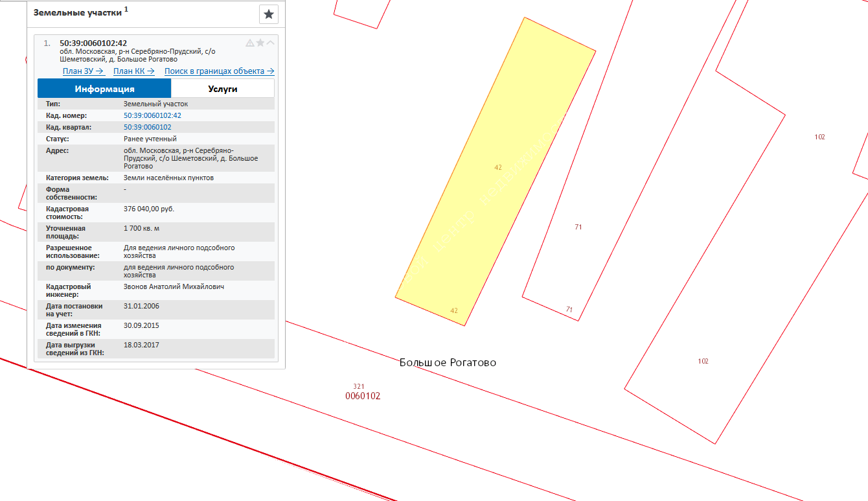Click the Кадастровая стоимость row label
868x501 pixels.
pyautogui.click(x=67, y=213)
